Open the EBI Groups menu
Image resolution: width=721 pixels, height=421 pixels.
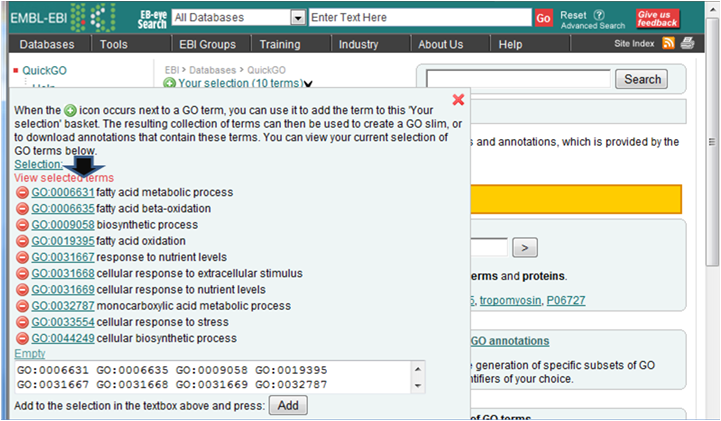point(207,44)
